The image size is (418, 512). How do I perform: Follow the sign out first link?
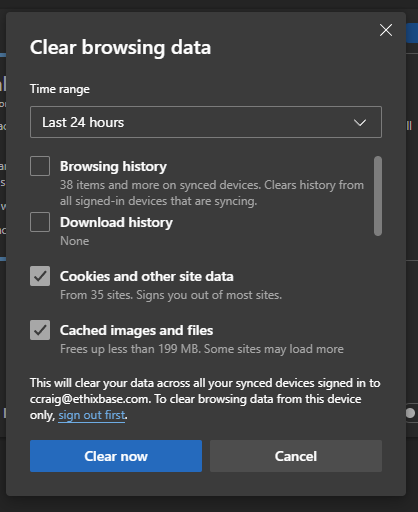92,415
